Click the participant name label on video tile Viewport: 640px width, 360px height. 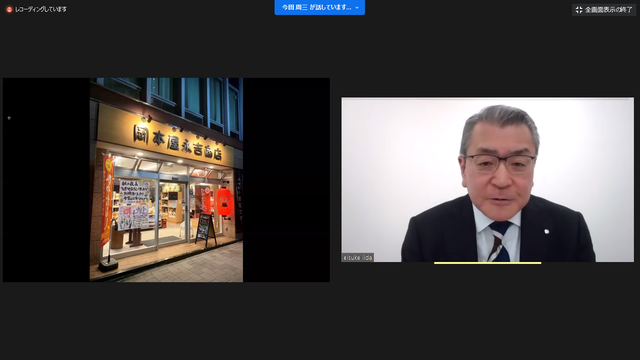[358, 258]
